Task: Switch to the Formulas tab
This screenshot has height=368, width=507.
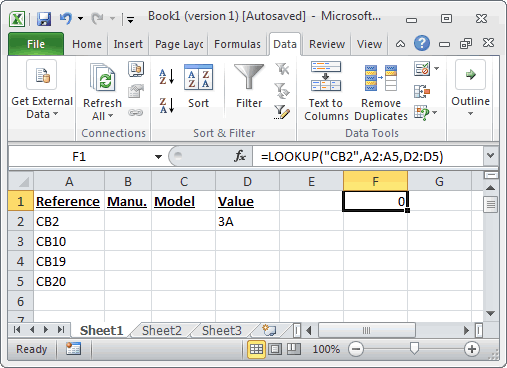Action: [x=237, y=44]
